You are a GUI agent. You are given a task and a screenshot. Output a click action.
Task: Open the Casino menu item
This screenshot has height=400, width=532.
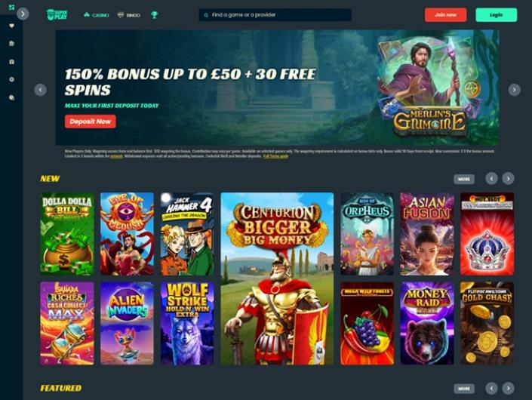coord(97,15)
